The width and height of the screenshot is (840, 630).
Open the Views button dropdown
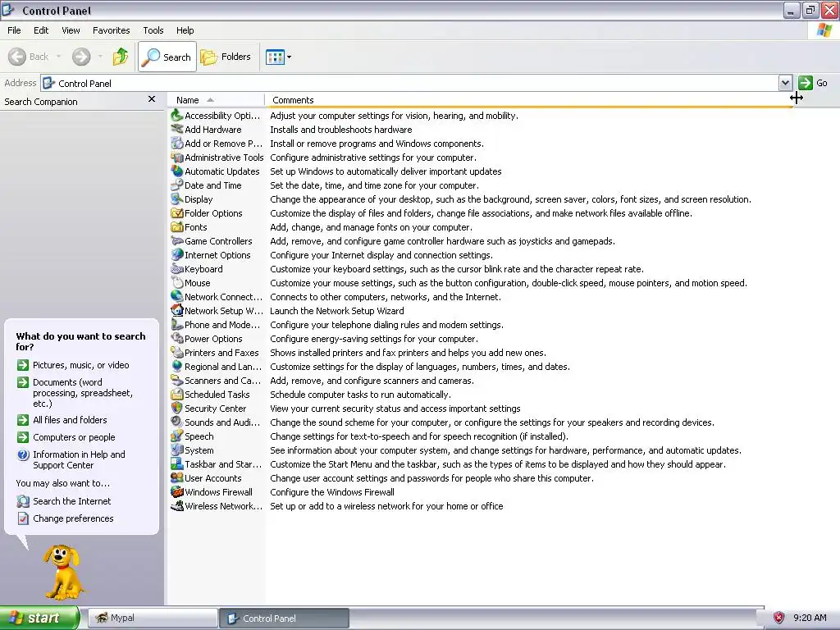pos(290,57)
